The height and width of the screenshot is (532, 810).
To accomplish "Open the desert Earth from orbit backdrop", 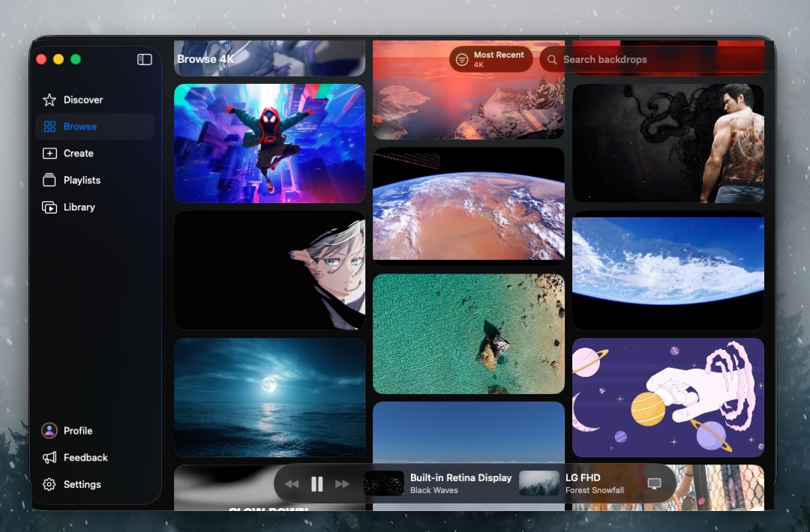I will click(469, 206).
